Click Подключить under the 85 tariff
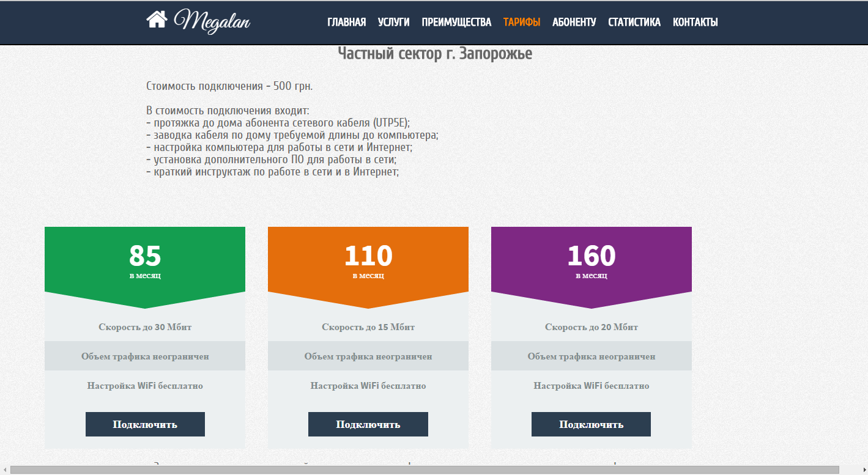This screenshot has height=475, width=868. click(x=145, y=424)
